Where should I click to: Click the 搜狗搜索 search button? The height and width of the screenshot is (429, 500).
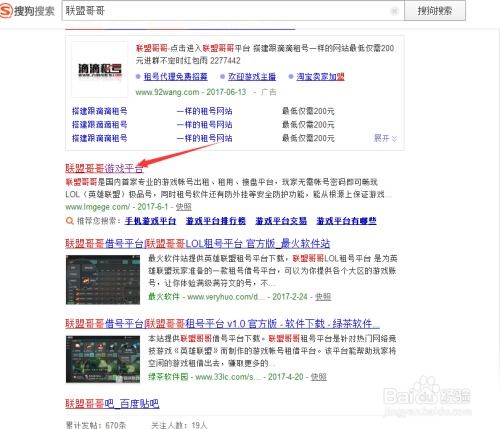(435, 11)
